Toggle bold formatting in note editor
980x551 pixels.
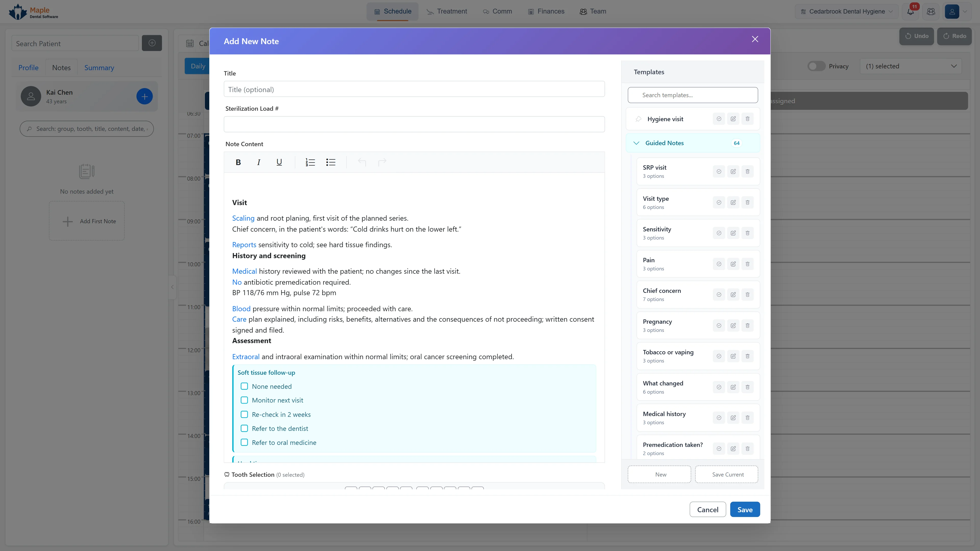(238, 162)
